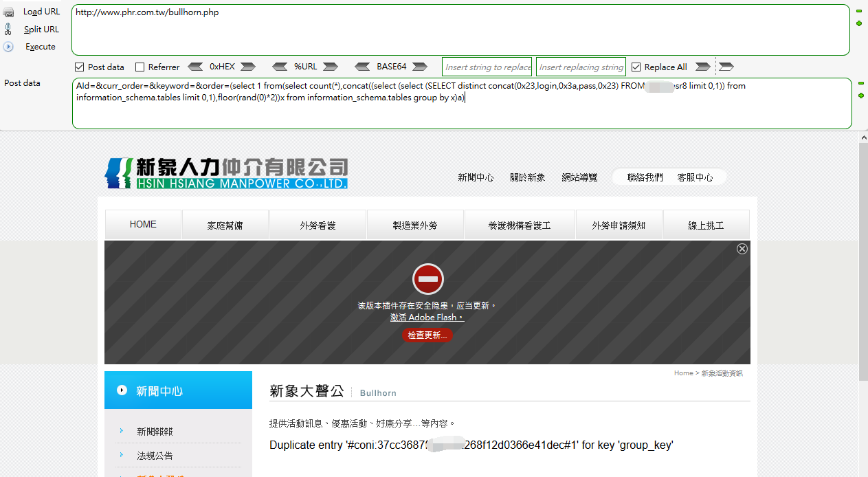Click the BASE64 decode left arrow
This screenshot has height=477, width=868.
363,67
